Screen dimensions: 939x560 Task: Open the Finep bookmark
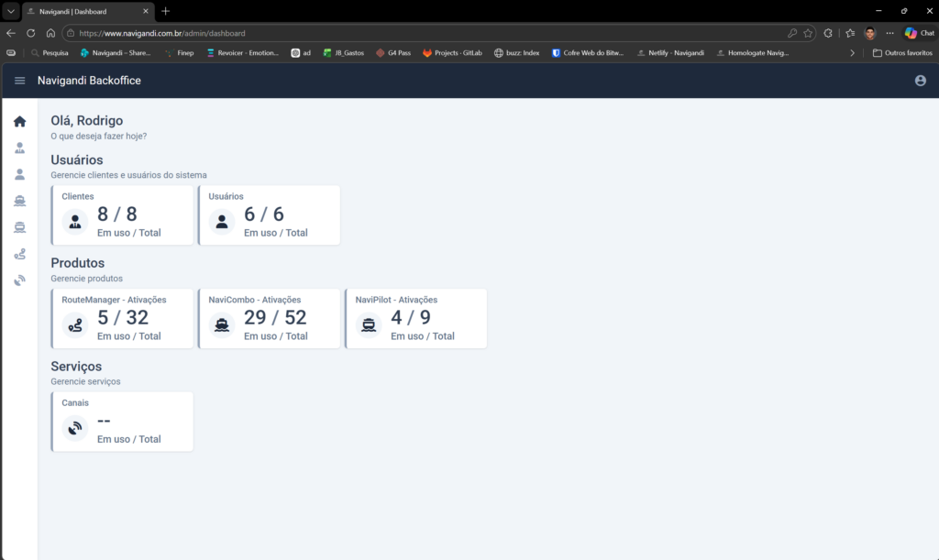pos(179,53)
